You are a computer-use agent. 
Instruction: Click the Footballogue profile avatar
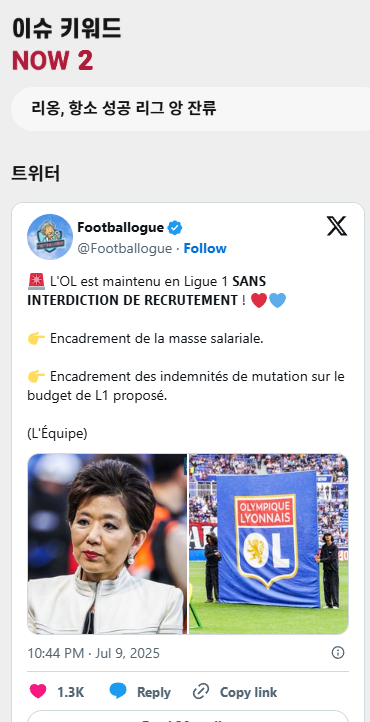(50, 237)
